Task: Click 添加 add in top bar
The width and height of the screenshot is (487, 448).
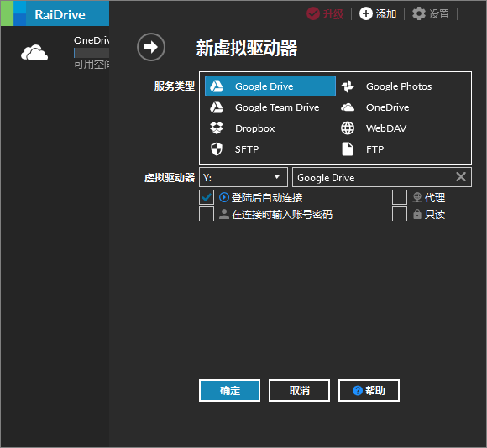Action: click(x=378, y=13)
